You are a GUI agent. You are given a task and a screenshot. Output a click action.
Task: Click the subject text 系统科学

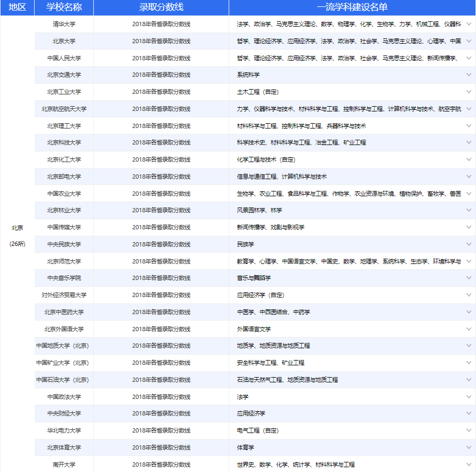point(248,75)
